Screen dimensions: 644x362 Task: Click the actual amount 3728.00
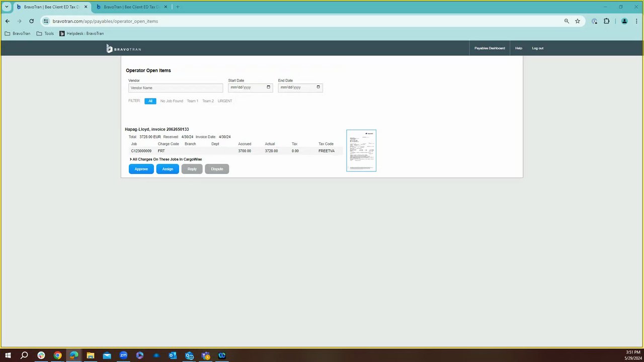271,151
